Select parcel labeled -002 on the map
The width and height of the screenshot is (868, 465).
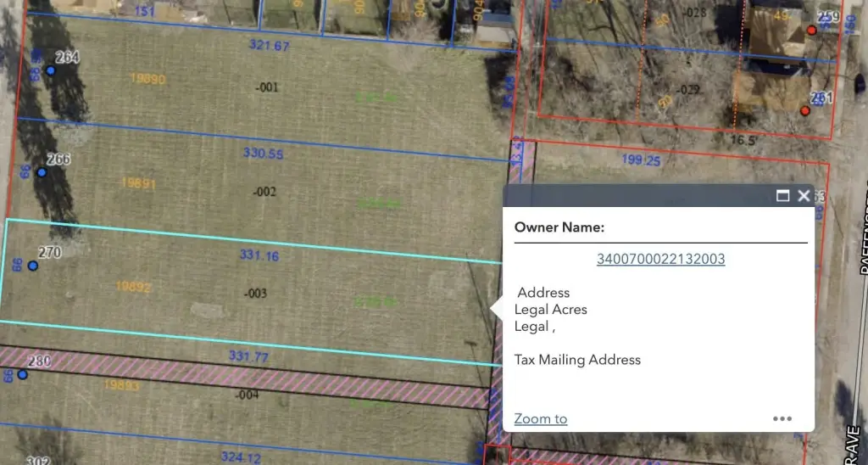point(264,193)
